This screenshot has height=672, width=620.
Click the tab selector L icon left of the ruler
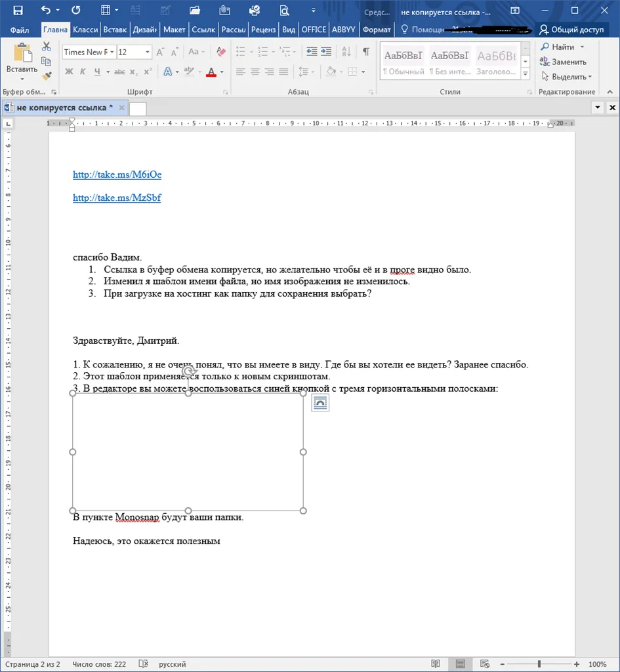8,124
